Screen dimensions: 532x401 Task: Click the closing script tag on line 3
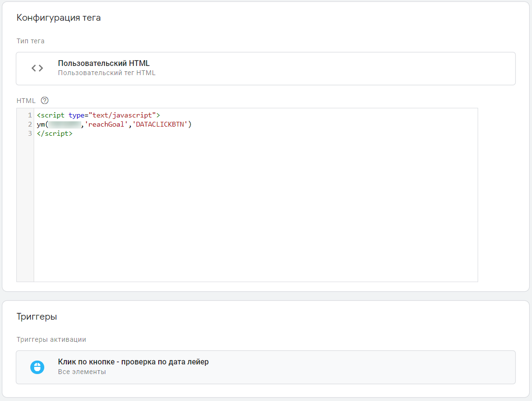(x=55, y=133)
